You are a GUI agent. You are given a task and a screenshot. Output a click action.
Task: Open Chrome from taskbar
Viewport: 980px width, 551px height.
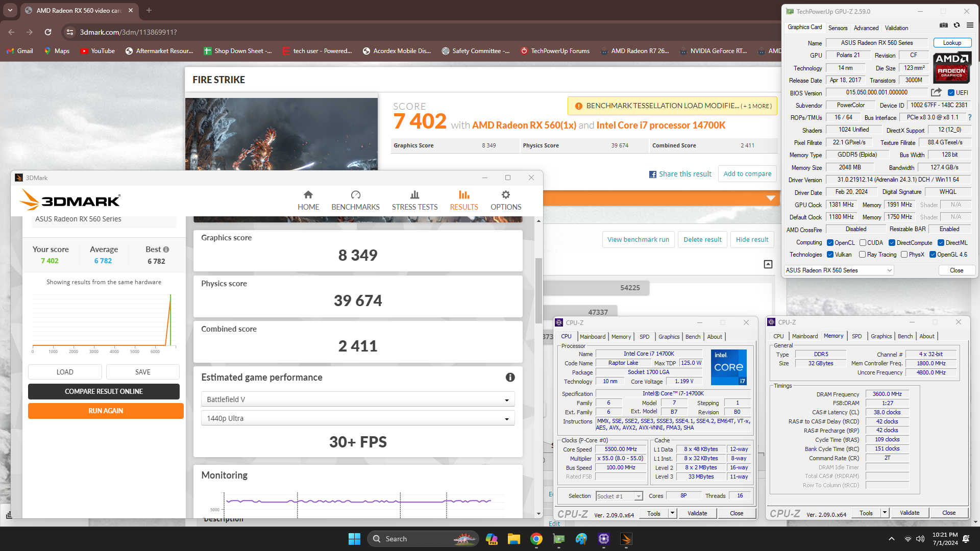click(x=536, y=539)
